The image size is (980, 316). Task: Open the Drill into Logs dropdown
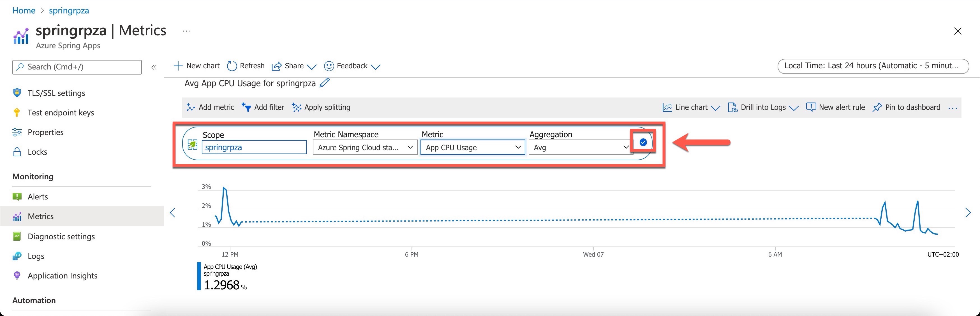763,108
